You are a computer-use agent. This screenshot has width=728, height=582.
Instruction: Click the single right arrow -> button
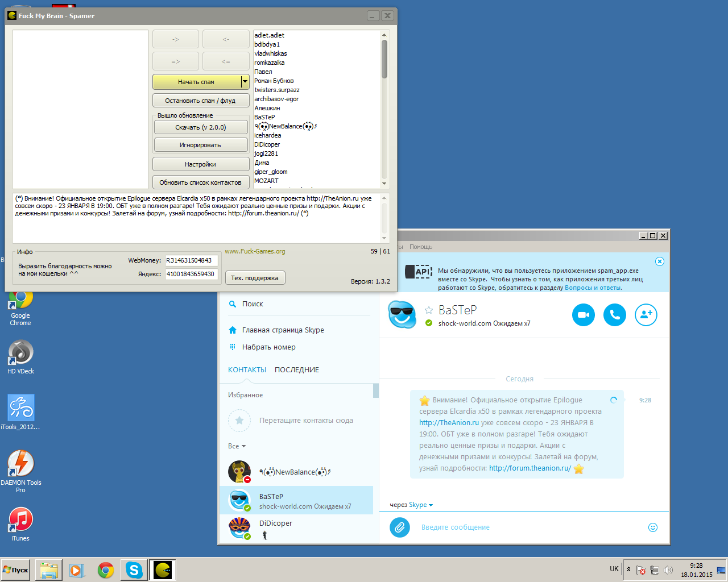[x=176, y=39]
